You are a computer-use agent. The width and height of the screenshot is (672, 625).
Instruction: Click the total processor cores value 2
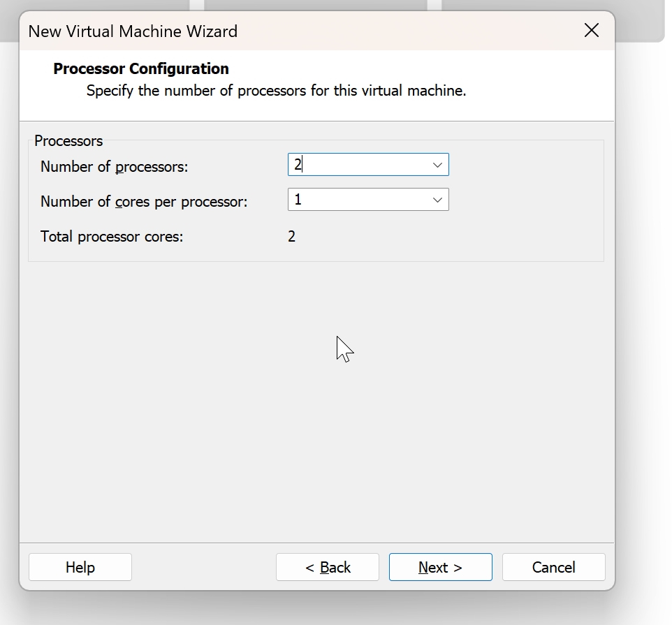291,237
